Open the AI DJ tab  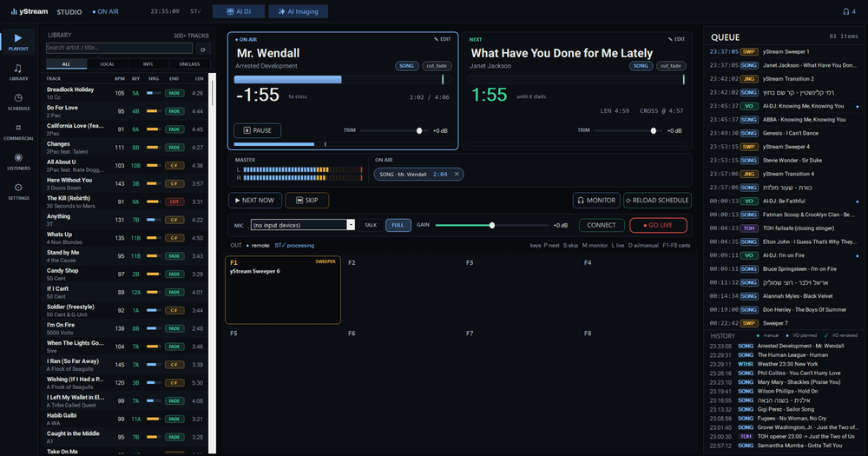click(239, 11)
